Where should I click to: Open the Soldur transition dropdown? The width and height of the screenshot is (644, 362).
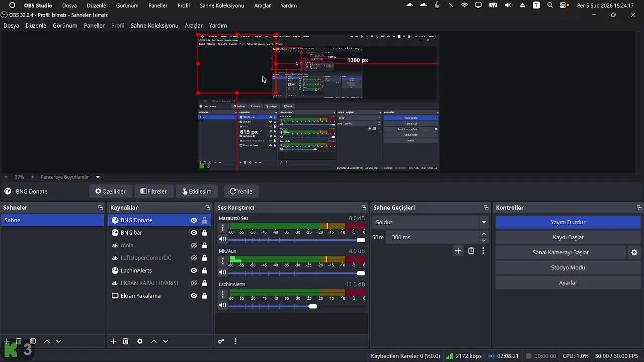431,222
